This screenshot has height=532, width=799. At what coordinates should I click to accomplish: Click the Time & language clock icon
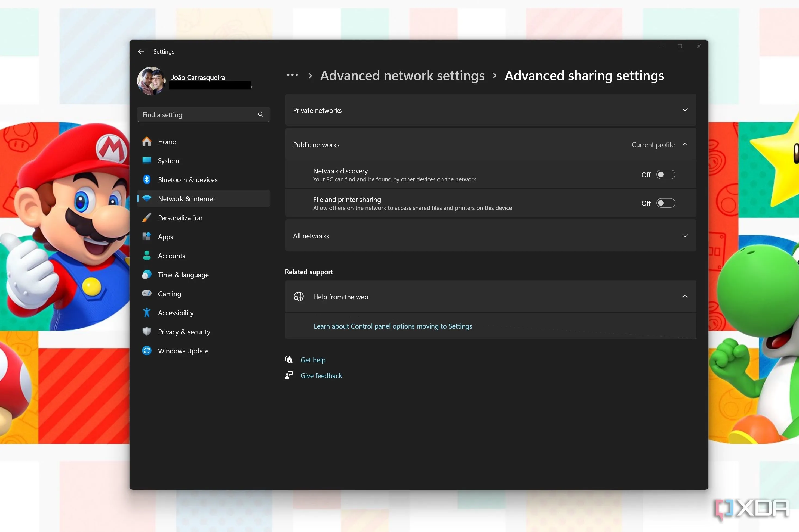coord(147,275)
